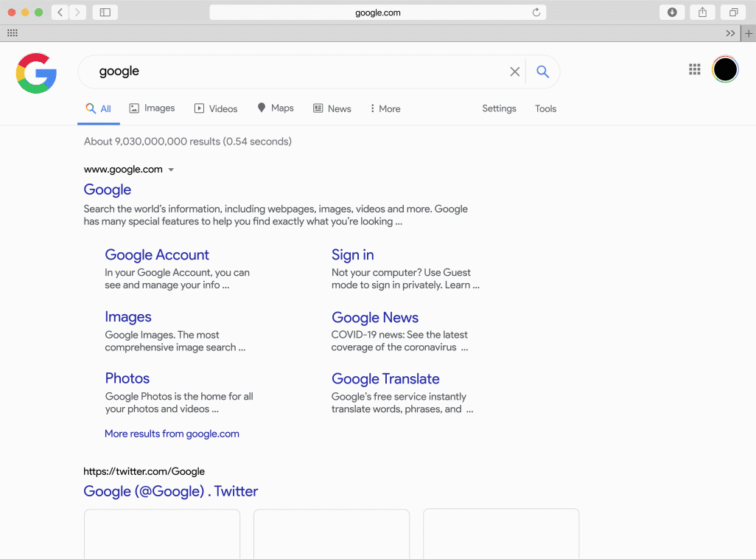Open the downloads icon in the toolbar
756x559 pixels.
(671, 12)
